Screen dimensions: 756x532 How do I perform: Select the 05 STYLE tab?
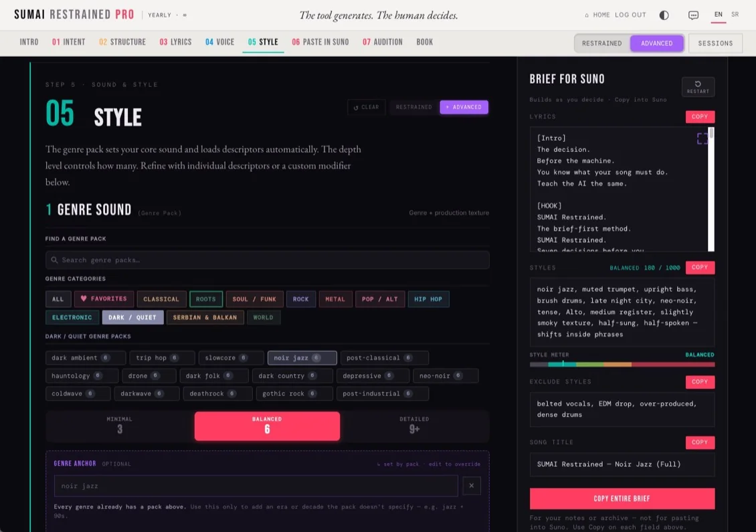pos(263,42)
